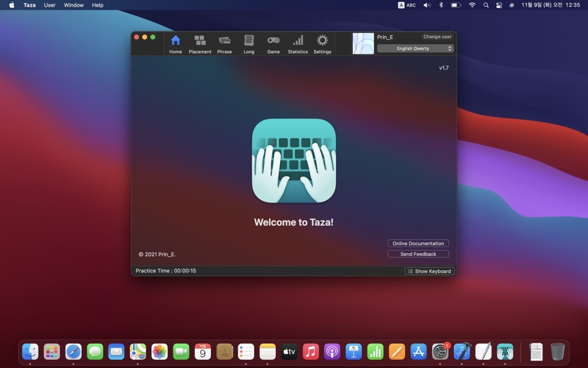Image resolution: width=588 pixels, height=368 pixels.
Task: Open Photos from the dock
Action: [159, 352]
